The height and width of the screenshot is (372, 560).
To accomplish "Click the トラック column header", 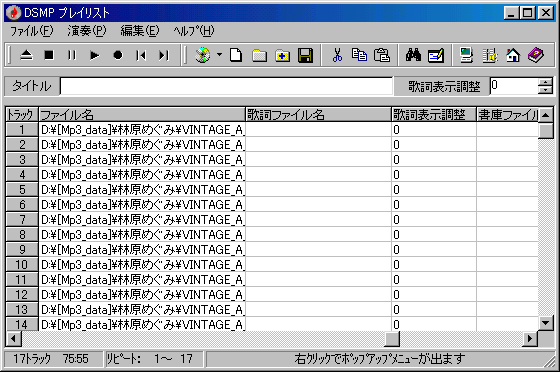I will (x=21, y=115).
